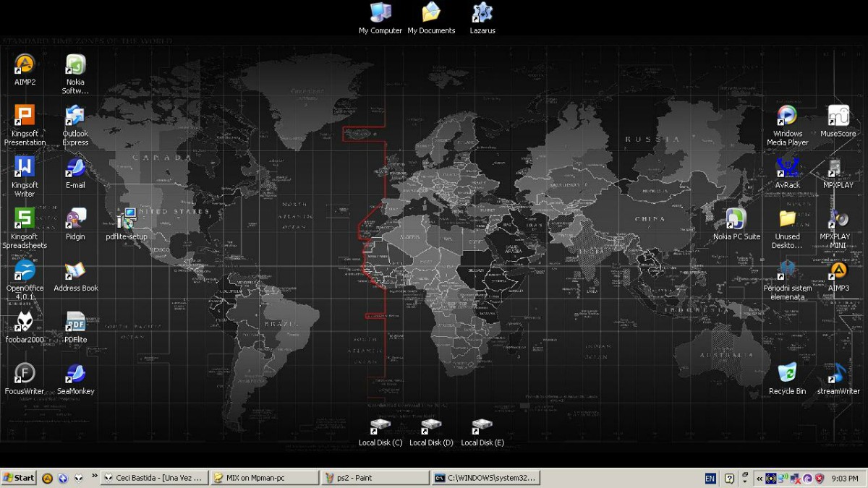Screen dimensions: 868x488
Task: Select the Kingsoft Writer icon
Action: point(25,168)
